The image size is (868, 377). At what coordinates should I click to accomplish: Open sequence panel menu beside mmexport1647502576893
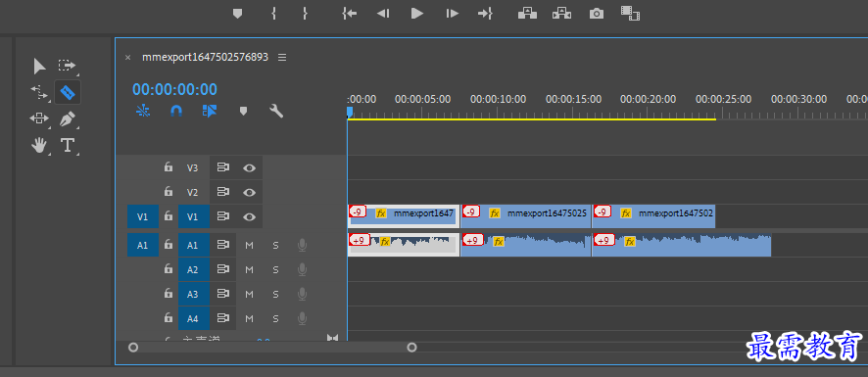282,57
